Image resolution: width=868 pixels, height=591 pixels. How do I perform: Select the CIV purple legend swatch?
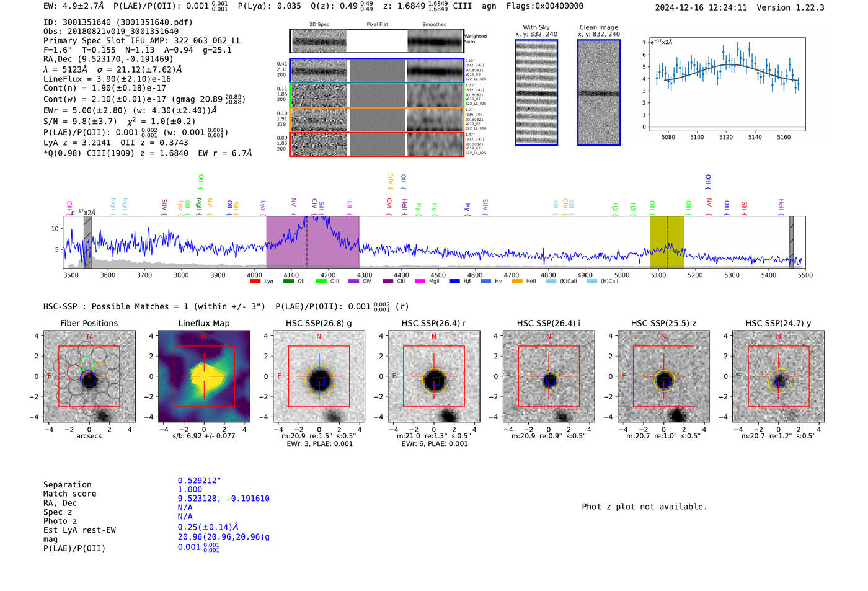coord(354,282)
